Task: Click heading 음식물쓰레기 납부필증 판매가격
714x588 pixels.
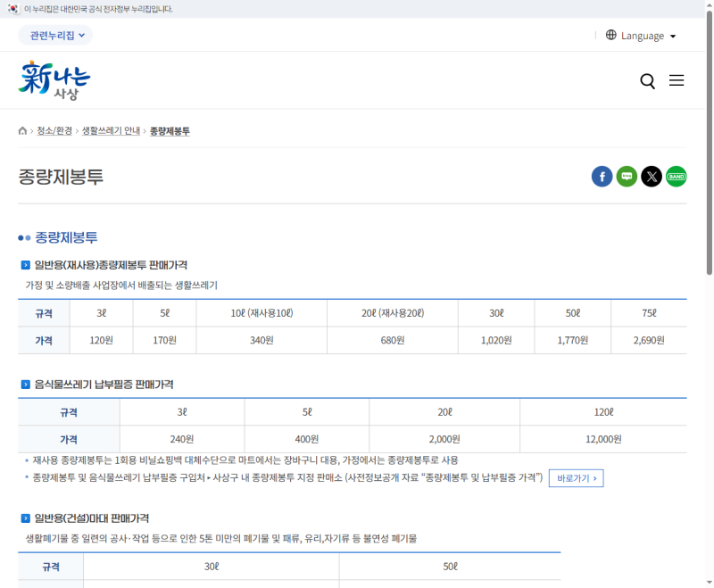Action: point(104,385)
